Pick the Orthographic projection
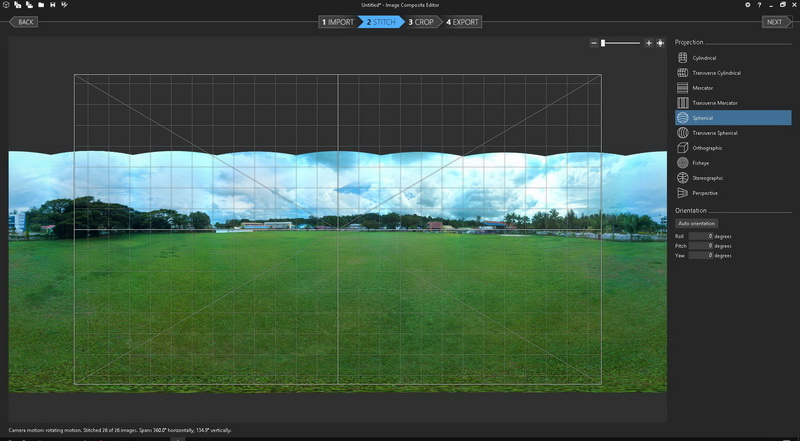 pos(733,148)
